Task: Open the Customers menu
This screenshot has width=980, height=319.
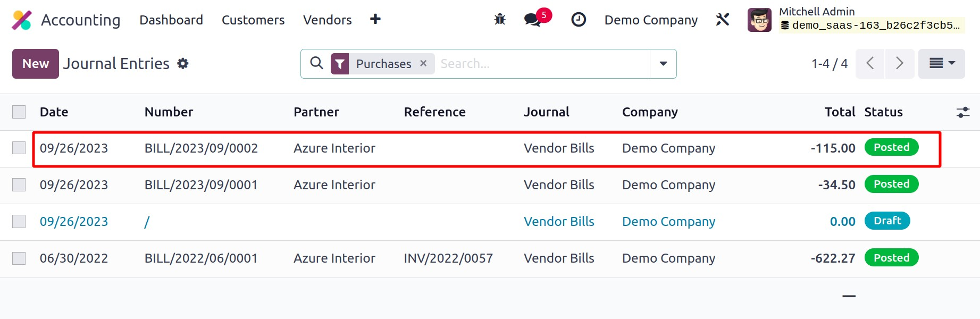Action: click(x=253, y=20)
